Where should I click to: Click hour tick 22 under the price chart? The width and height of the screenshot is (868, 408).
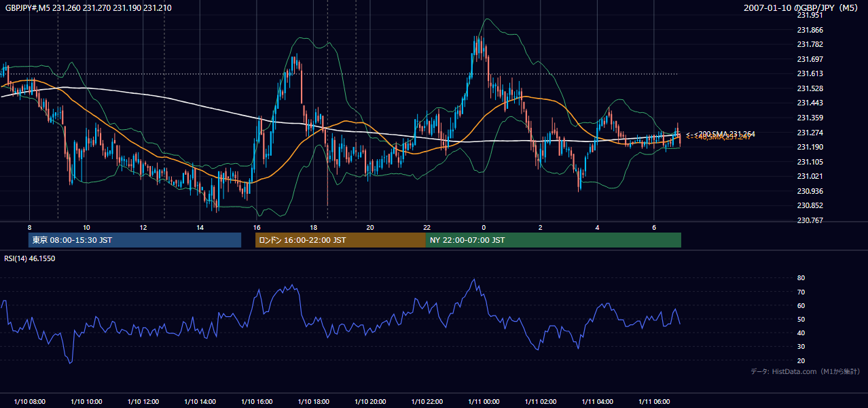coord(427,227)
